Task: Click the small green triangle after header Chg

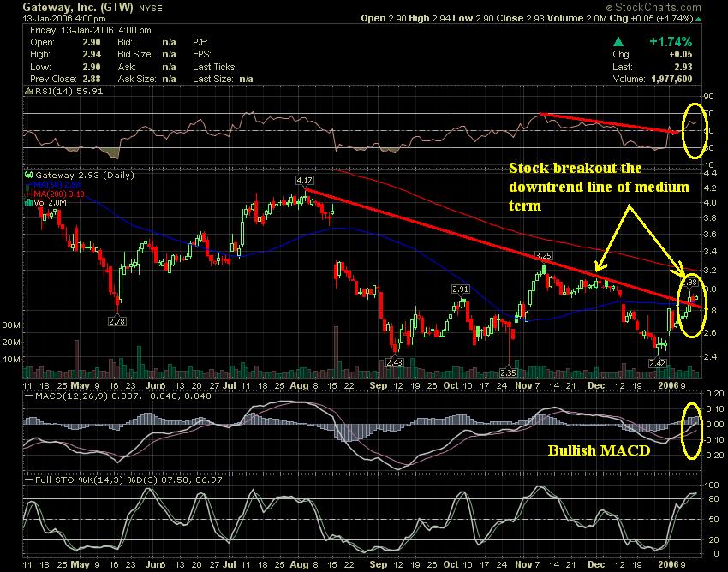Action: point(698,19)
